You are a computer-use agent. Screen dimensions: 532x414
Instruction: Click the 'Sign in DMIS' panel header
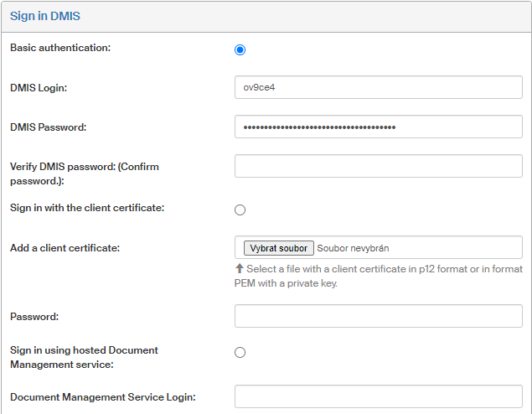[45, 16]
